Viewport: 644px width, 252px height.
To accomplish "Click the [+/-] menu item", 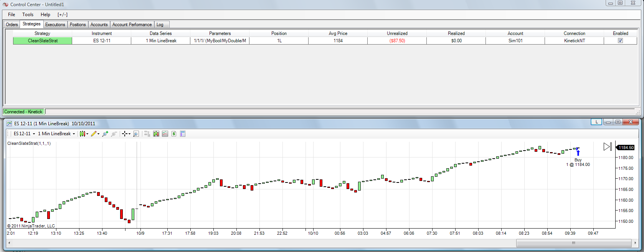I will [63, 15].
